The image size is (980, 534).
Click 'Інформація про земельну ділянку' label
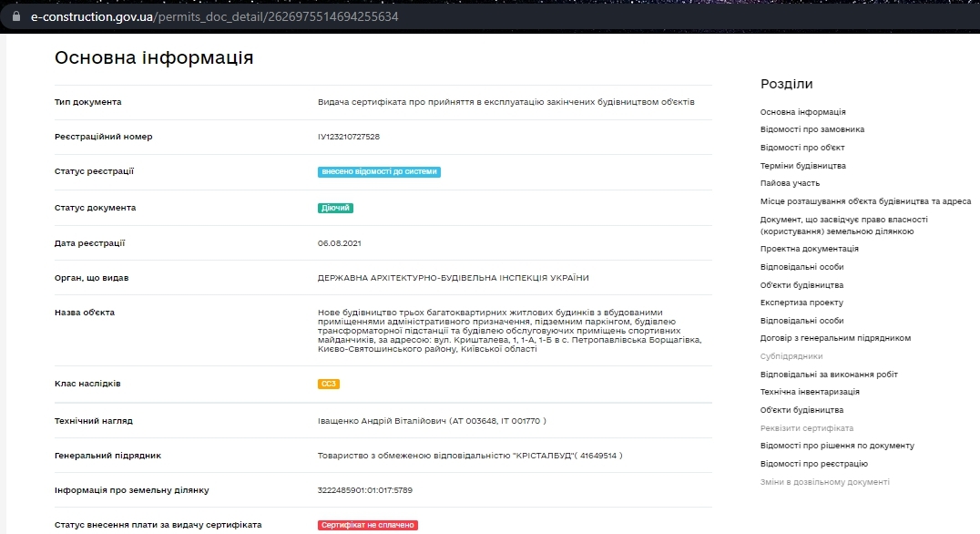(x=131, y=490)
